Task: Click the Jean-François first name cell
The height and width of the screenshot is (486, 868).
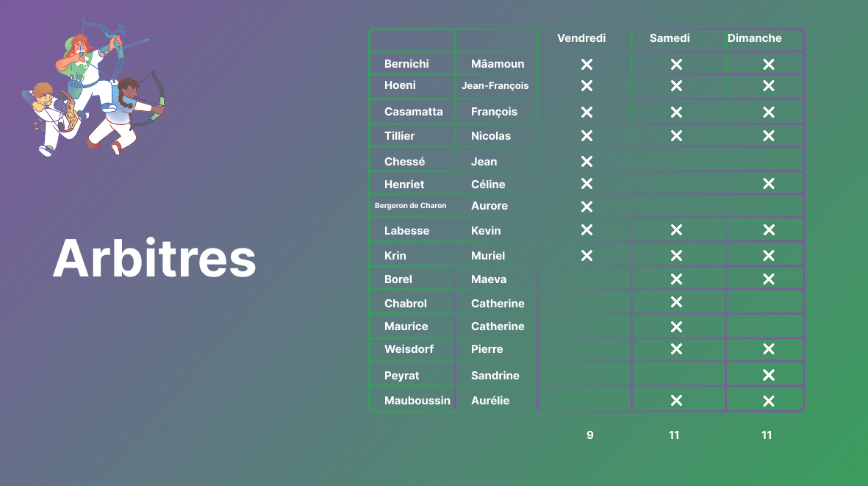Action: 495,85
